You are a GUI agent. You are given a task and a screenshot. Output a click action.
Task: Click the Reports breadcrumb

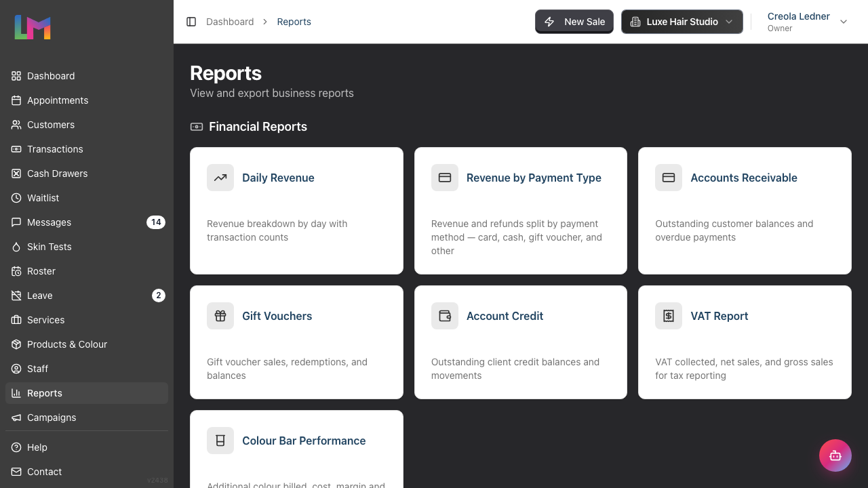pos(294,22)
